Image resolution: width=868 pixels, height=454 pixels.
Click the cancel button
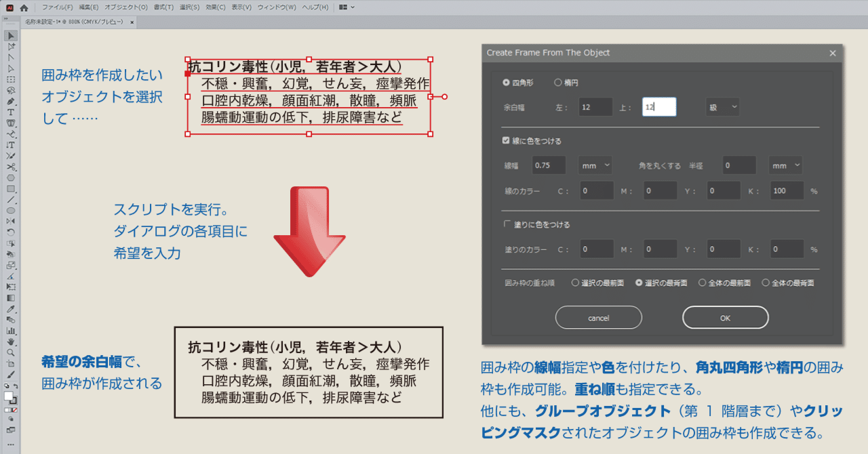598,317
